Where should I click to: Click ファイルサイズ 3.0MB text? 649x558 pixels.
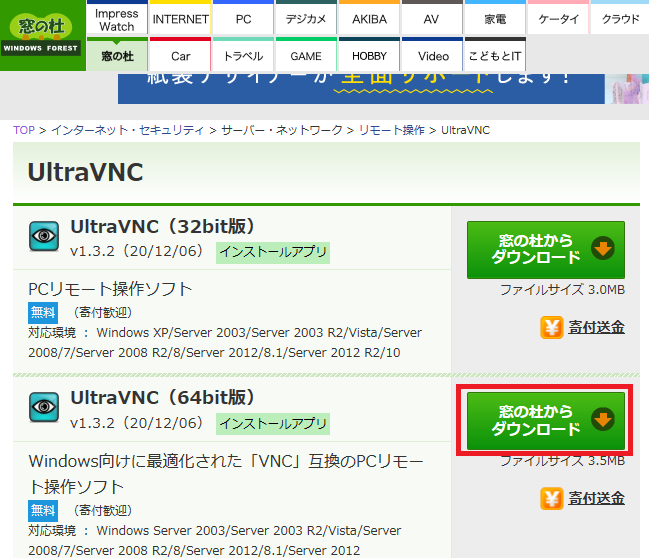[562, 290]
